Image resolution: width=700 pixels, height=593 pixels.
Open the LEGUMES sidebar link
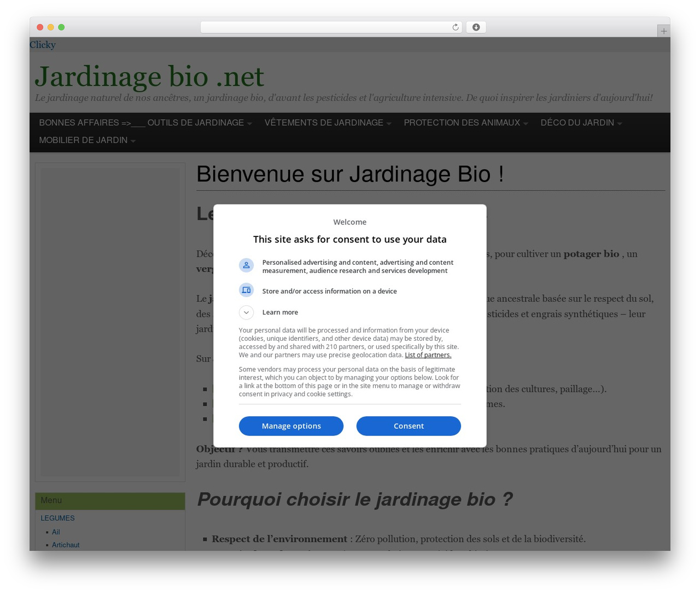(57, 518)
